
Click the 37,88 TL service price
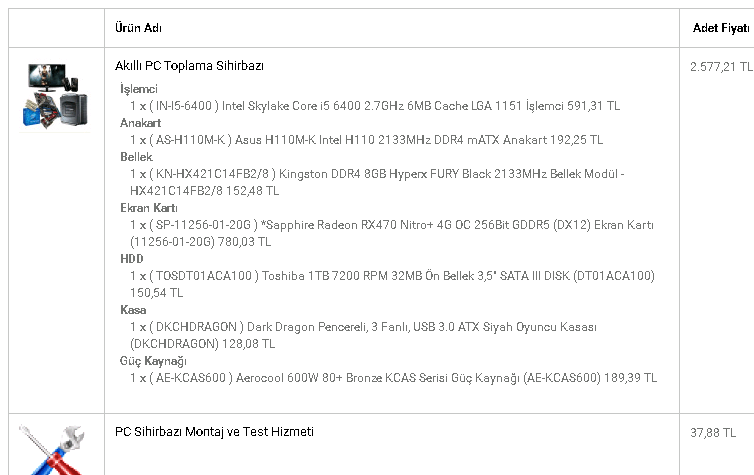click(712, 433)
